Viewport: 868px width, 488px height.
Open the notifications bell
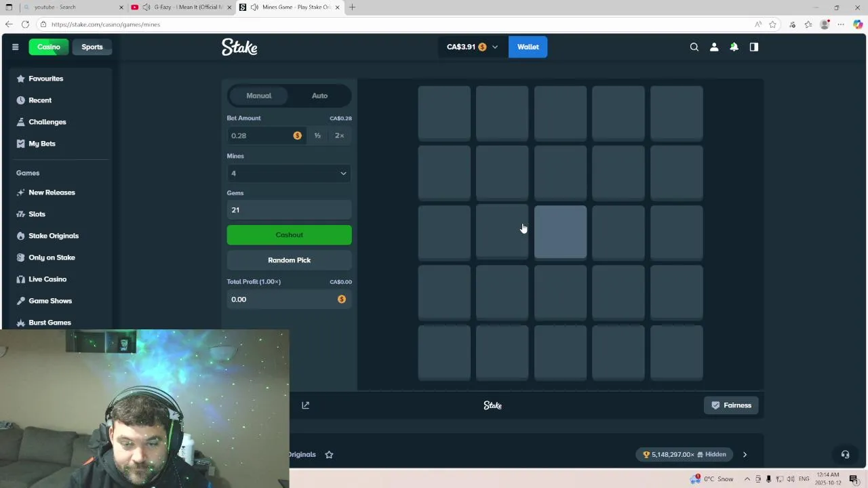[734, 47]
